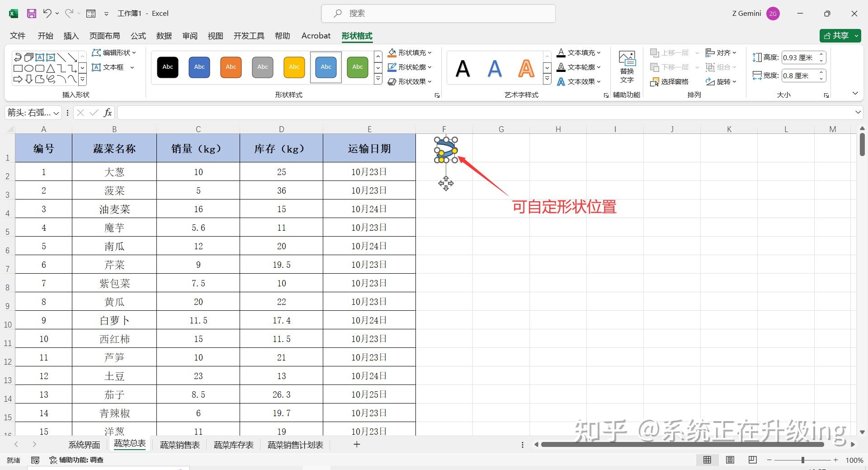The height and width of the screenshot is (470, 868).
Task: Click the insert function fx icon
Action: (x=108, y=113)
